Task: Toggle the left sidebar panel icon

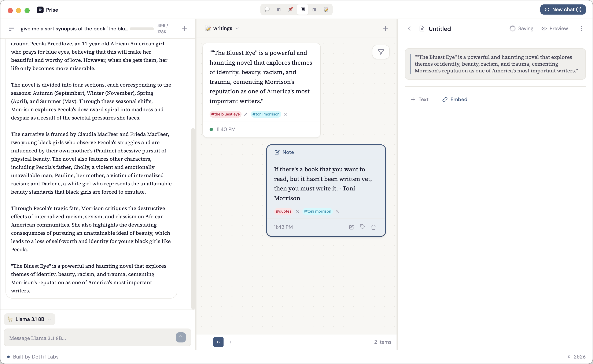Action: pos(279,10)
